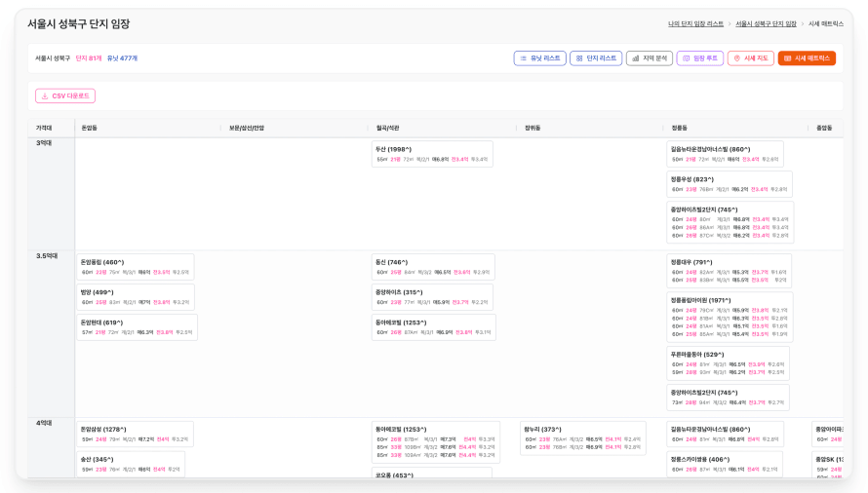Open the 정릉우성 (823^) complex card

pos(729,184)
